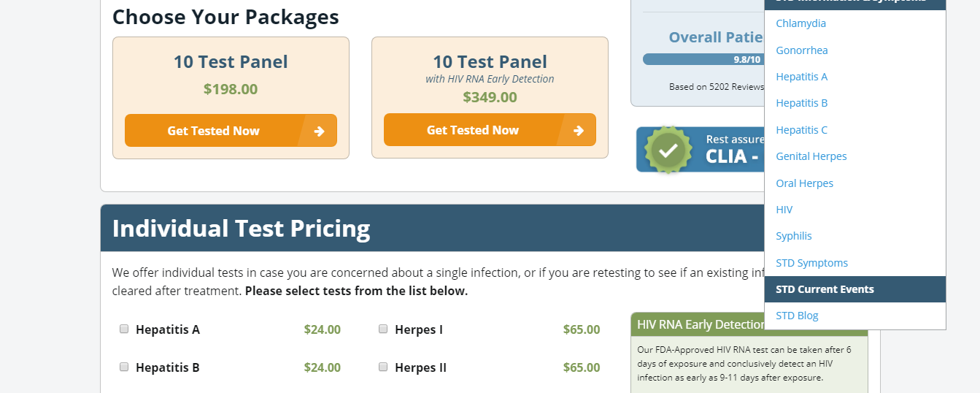Check the Hepatitis B test box
980x393 pixels.
(x=124, y=367)
